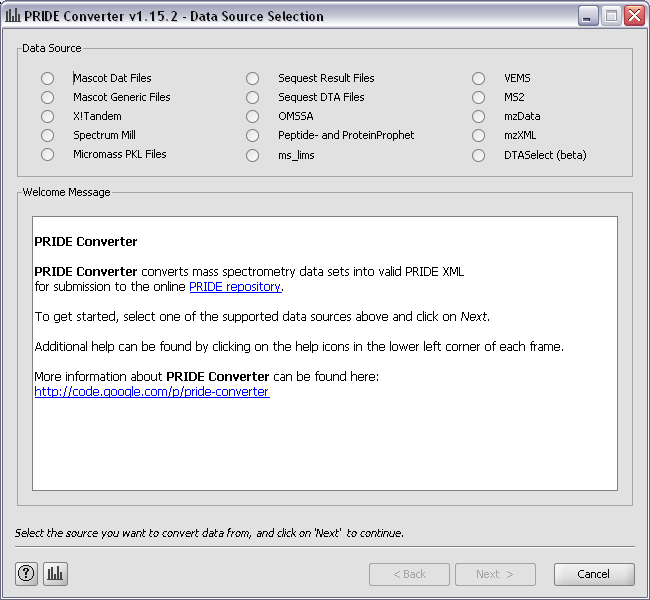650x600 pixels.
Task: Select Sequest DTA Files option
Action: pyautogui.click(x=253, y=97)
